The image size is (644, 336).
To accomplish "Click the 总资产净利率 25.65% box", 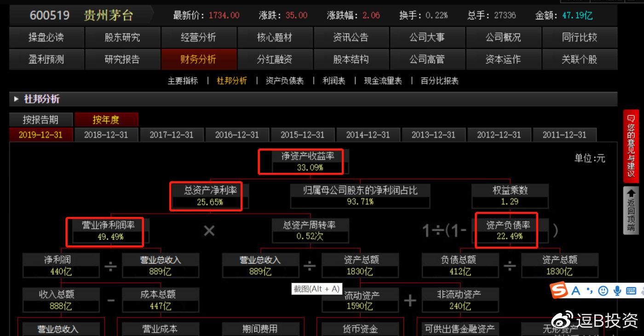I will (210, 196).
